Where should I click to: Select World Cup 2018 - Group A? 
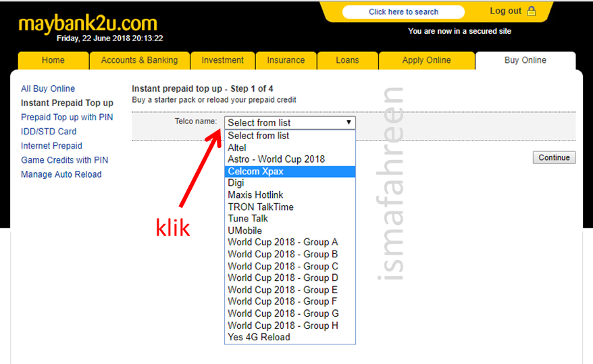coord(290,242)
